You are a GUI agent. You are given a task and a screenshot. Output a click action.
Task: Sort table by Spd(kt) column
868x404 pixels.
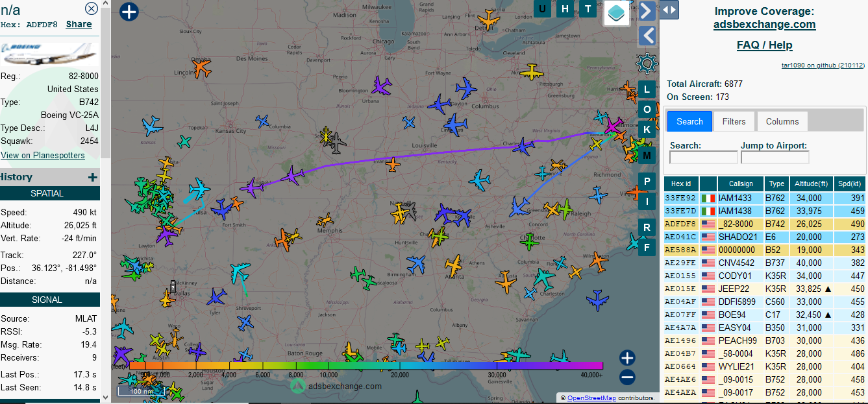[x=851, y=184]
